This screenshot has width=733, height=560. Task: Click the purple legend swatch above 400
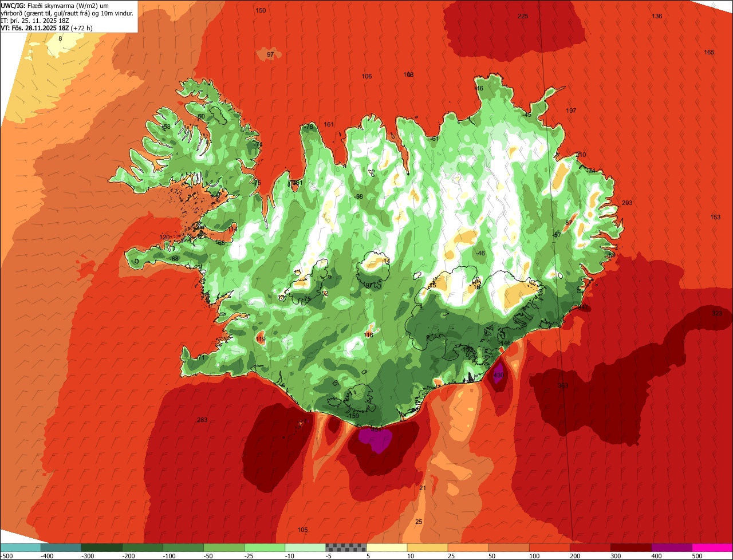point(672,547)
